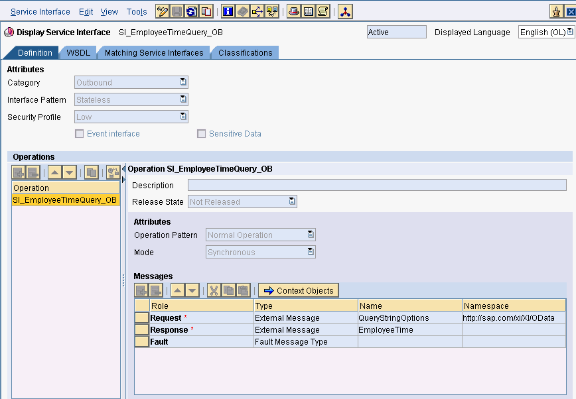The width and height of the screenshot is (576, 399).
Task: Switch to the Classifications tab
Action: coord(245,53)
